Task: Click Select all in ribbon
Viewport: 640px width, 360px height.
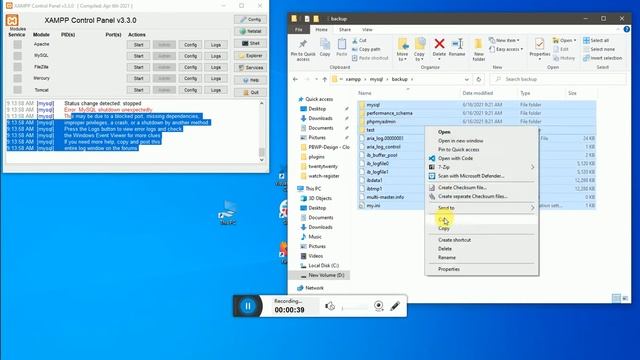Action: (596, 40)
